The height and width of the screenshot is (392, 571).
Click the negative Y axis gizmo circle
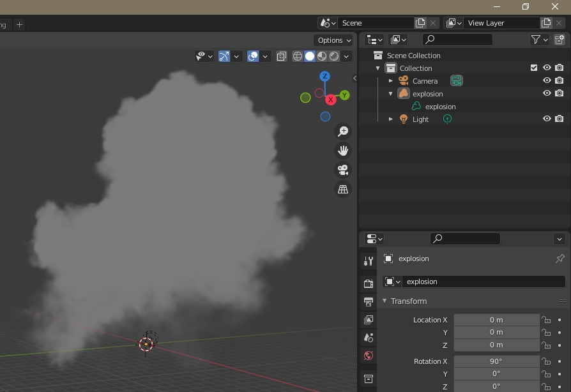[x=305, y=98]
